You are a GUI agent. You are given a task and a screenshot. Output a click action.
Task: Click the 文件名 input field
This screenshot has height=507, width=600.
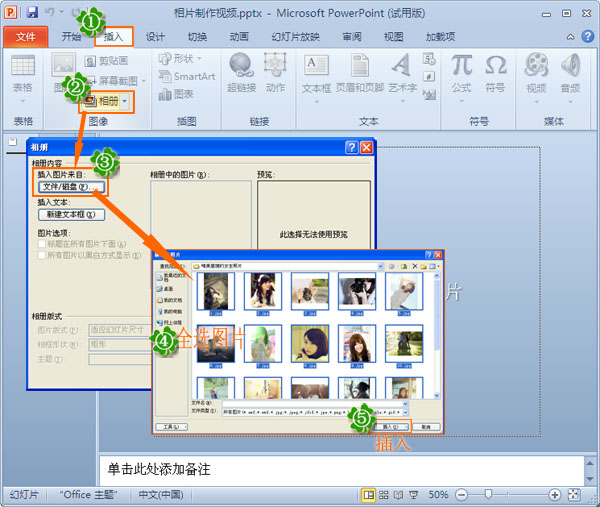pyautogui.click(x=315, y=403)
